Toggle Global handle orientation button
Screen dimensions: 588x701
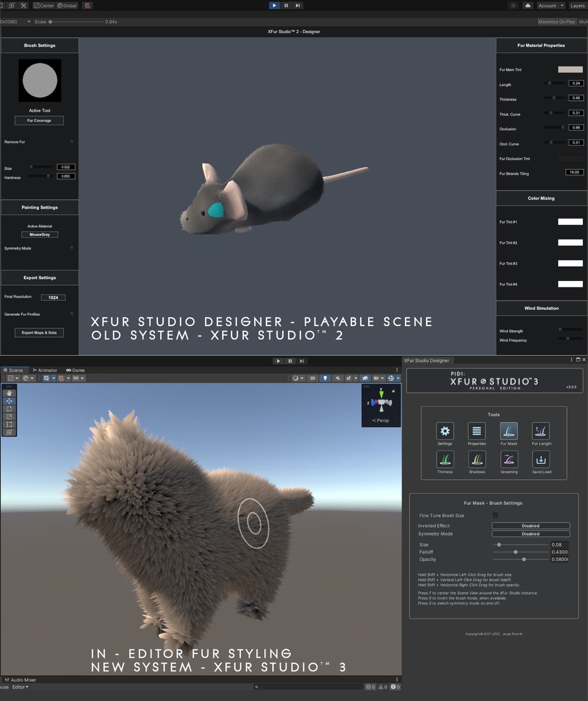tap(67, 5)
